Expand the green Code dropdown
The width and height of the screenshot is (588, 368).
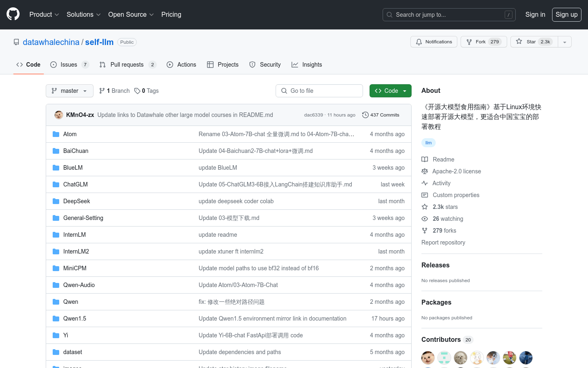click(x=390, y=91)
